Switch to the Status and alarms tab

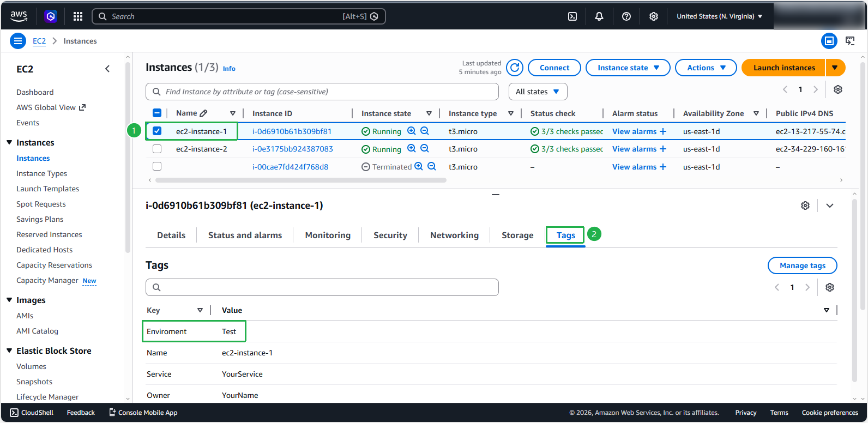[245, 235]
